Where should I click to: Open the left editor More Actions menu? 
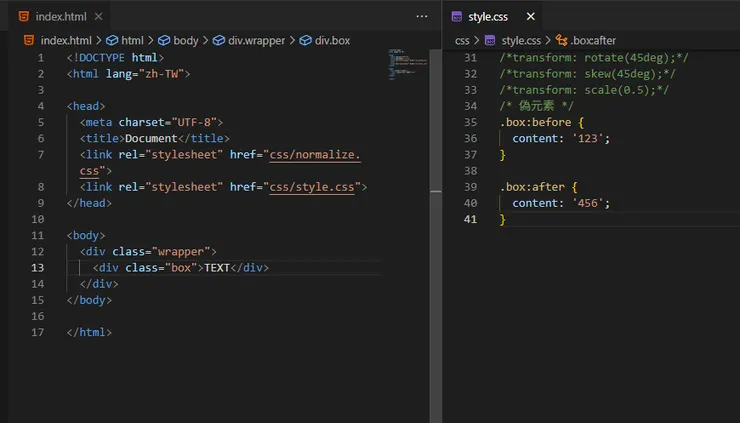(421, 17)
